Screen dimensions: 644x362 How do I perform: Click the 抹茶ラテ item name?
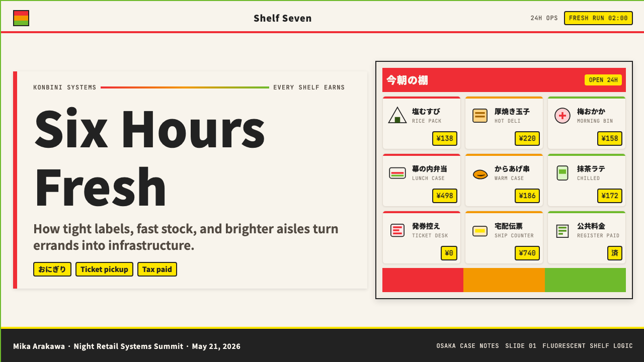point(591,169)
